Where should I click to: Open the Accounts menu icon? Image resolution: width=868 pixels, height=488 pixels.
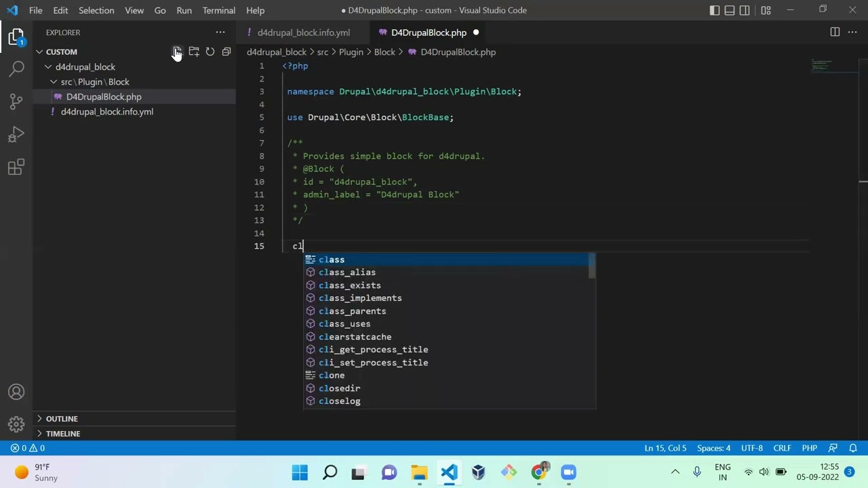16,392
